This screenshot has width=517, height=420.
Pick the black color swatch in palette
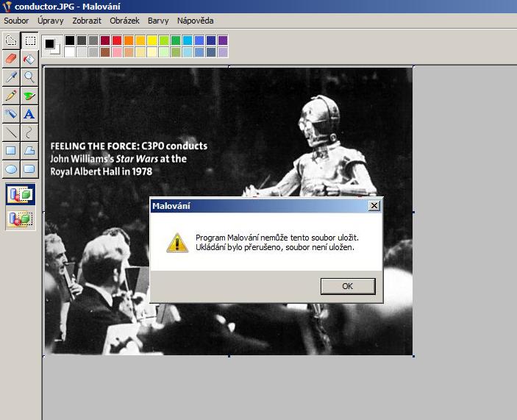click(x=70, y=40)
